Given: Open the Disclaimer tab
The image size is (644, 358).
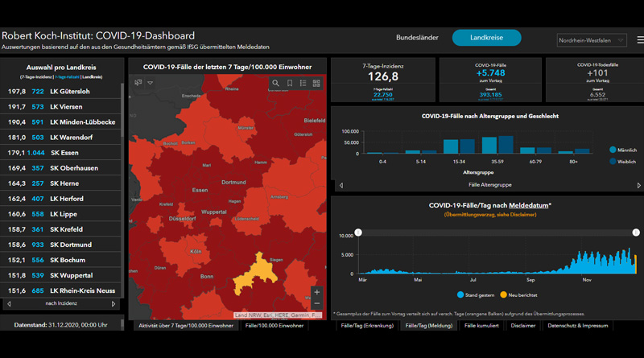Looking at the screenshot, I should pyautogui.click(x=522, y=326).
